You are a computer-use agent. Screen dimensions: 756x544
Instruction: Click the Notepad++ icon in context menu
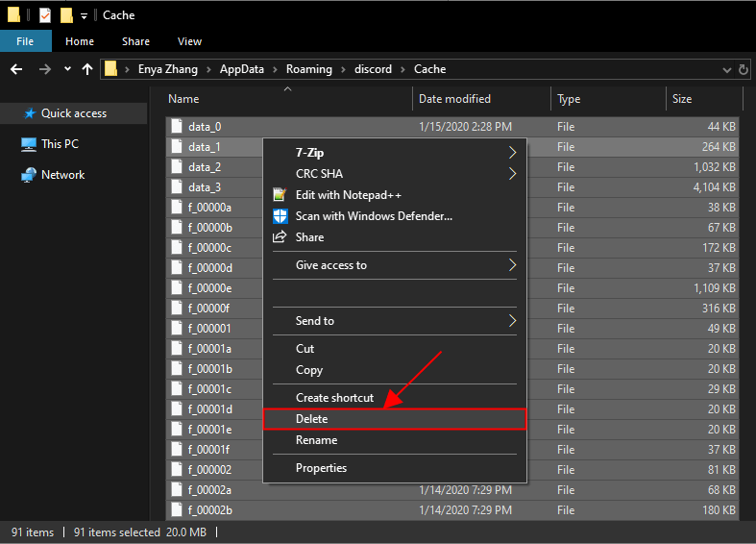(280, 194)
